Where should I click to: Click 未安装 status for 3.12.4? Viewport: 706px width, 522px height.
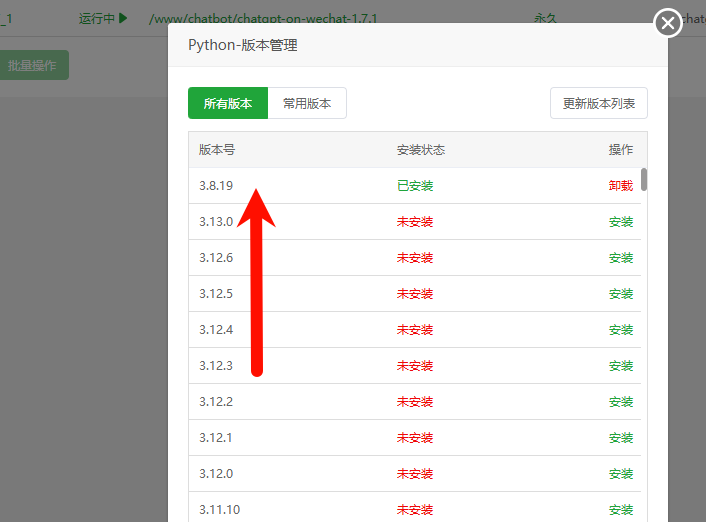pyautogui.click(x=415, y=330)
